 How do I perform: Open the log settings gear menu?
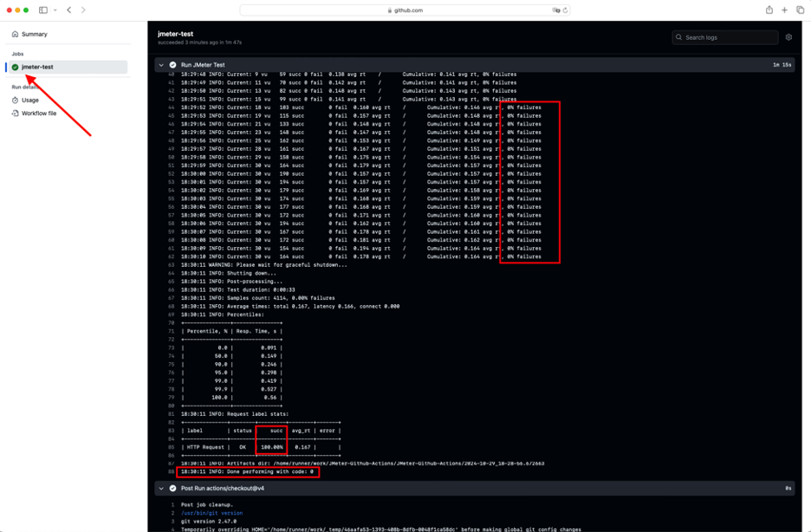point(788,37)
